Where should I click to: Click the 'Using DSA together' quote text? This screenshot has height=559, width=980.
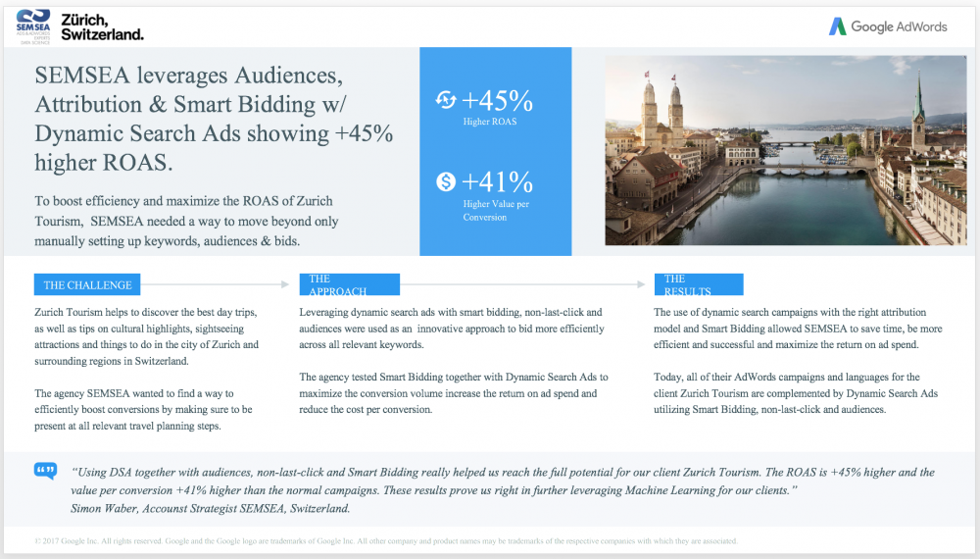coord(503,481)
